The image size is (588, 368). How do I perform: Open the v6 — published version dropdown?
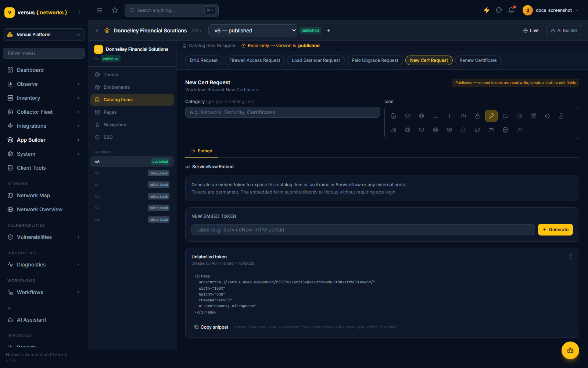coord(253,31)
